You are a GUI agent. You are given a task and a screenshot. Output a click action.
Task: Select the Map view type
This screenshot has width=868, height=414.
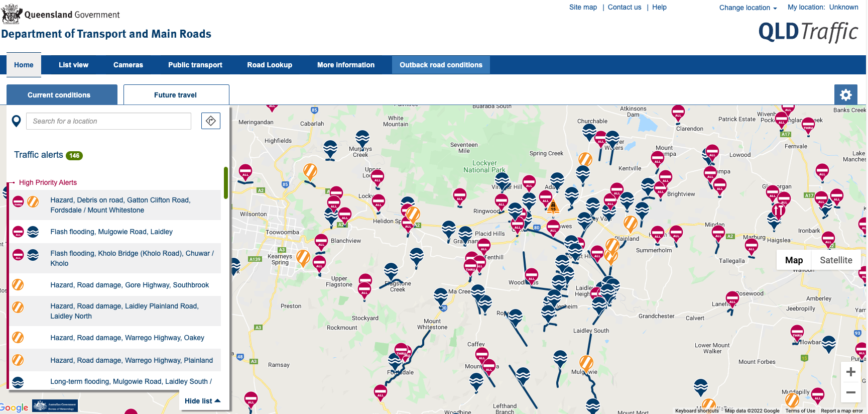[x=793, y=260]
